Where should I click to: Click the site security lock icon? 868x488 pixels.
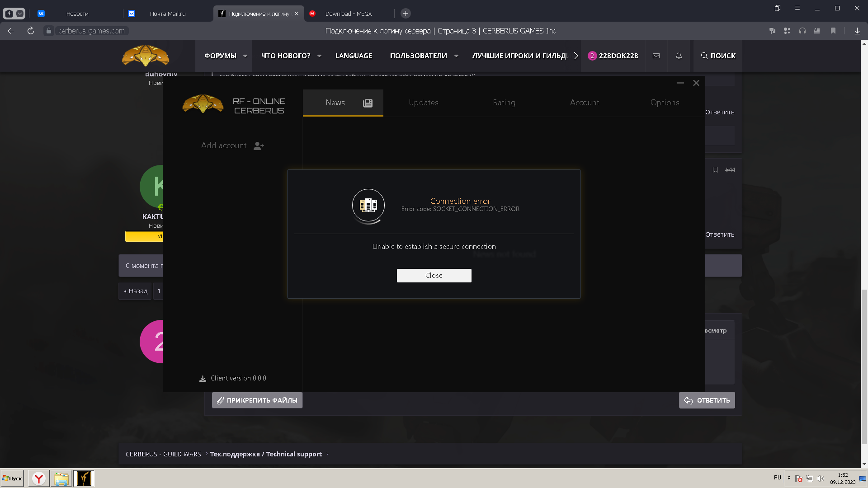pos(49,31)
